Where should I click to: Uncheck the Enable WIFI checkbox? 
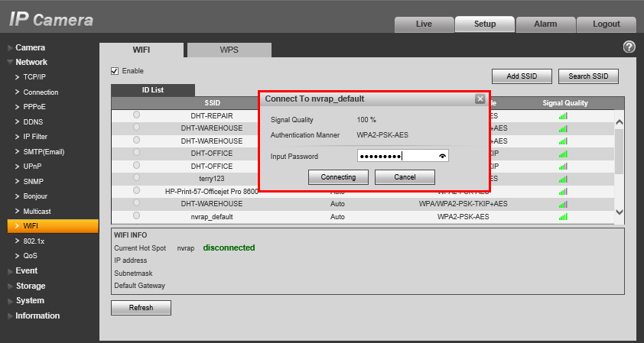point(115,71)
